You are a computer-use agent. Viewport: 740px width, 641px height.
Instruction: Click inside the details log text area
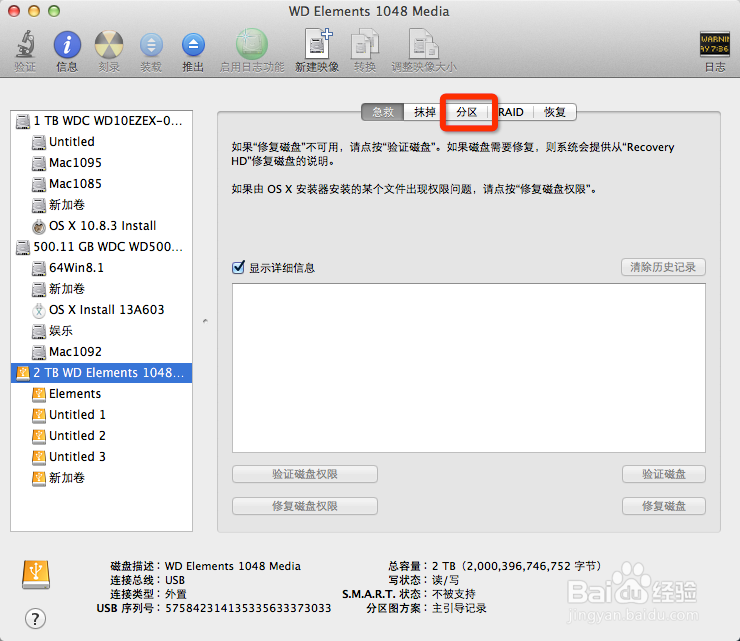tap(469, 368)
